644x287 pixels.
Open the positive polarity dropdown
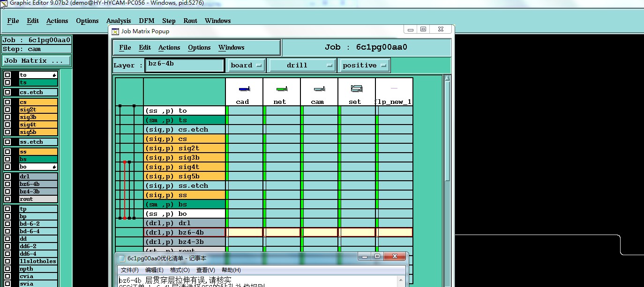click(364, 66)
